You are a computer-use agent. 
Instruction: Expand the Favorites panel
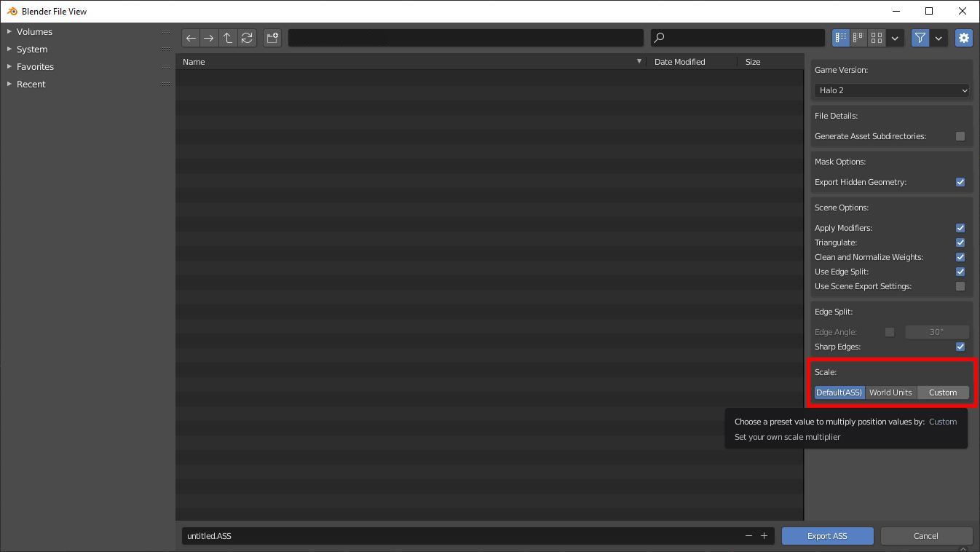9,66
